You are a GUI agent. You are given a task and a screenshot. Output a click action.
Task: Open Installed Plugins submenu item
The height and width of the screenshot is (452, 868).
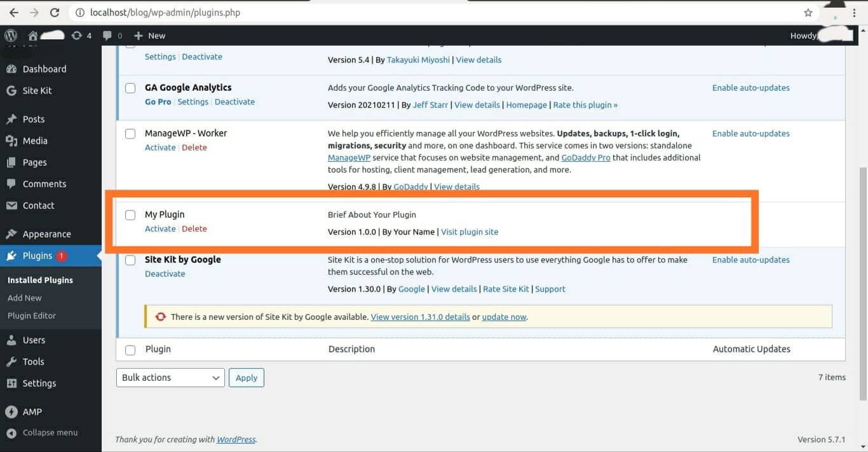(x=40, y=280)
